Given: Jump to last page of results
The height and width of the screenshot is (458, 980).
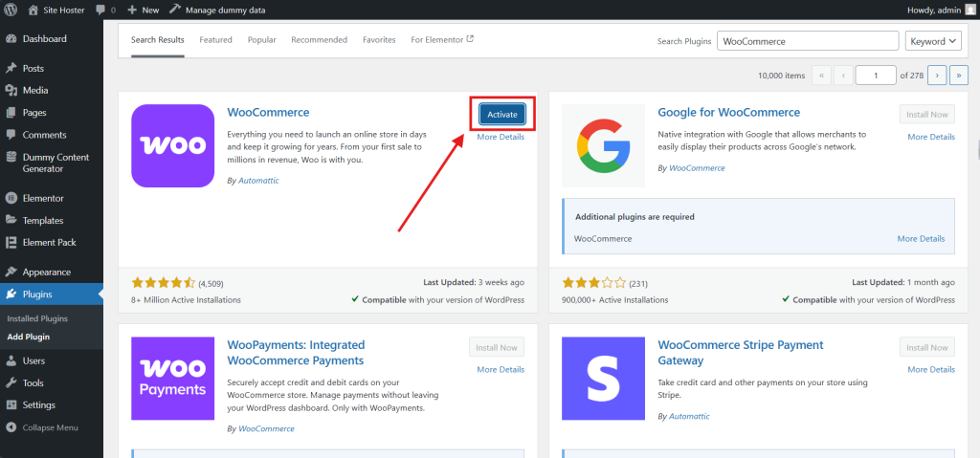Looking at the screenshot, I should point(959,75).
